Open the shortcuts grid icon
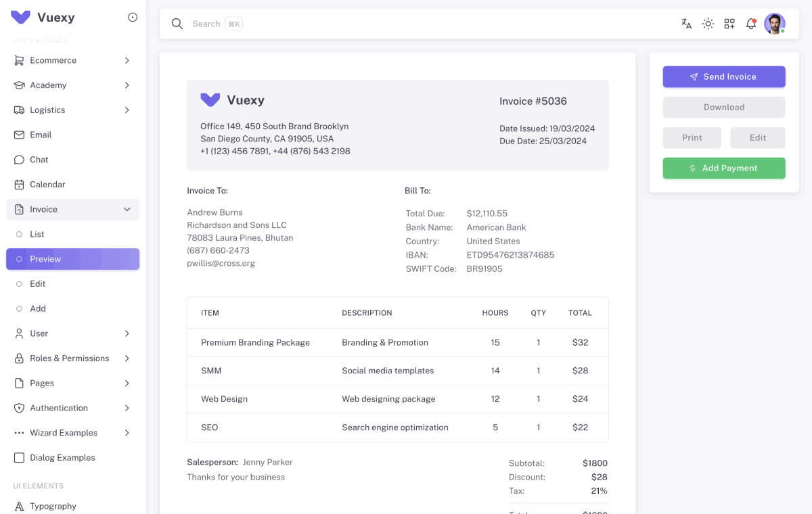The width and height of the screenshot is (812, 514). coord(729,24)
